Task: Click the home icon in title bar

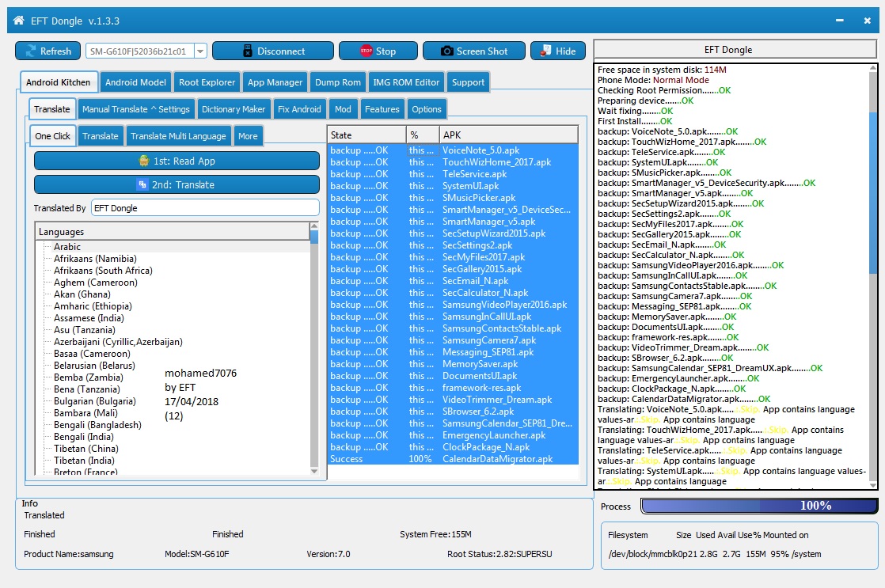Action: pyautogui.click(x=19, y=21)
